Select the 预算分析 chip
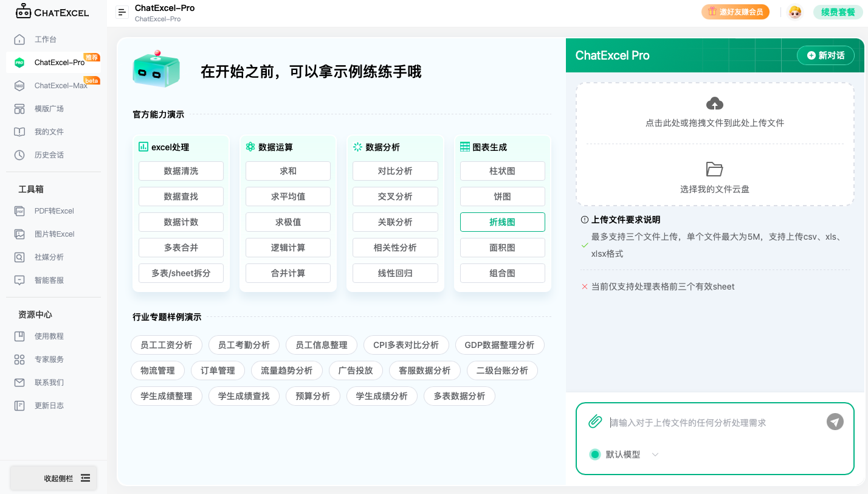Viewport: 868px width, 494px height. point(312,396)
